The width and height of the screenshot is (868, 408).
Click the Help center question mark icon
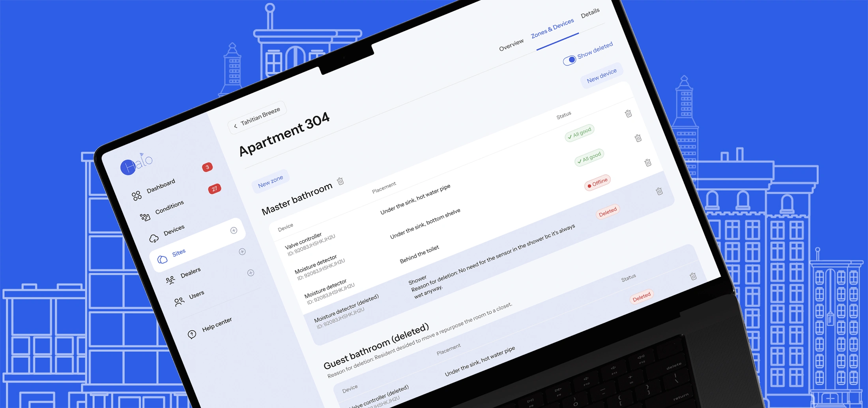pos(192,334)
